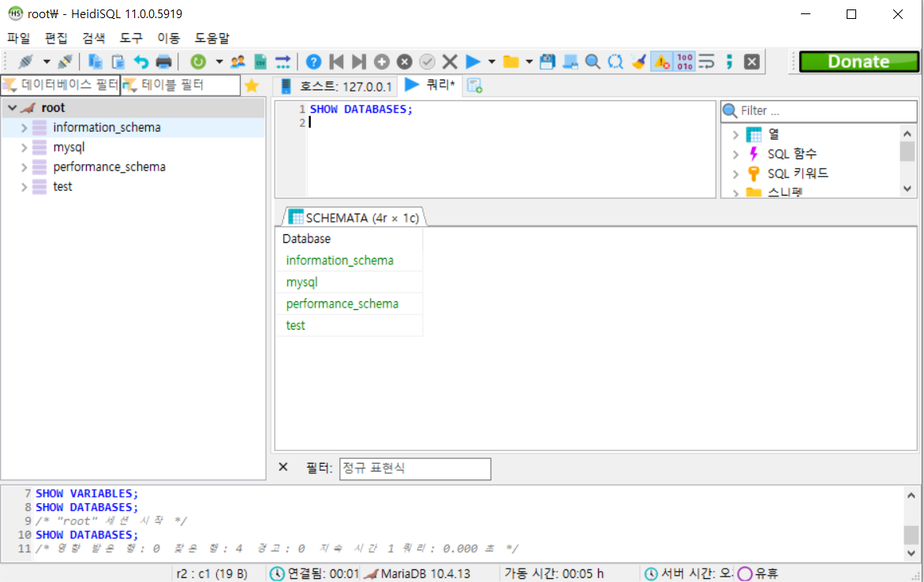Image resolution: width=924 pixels, height=582 pixels.
Task: Click the Load SQL file folder icon
Action: coord(511,62)
